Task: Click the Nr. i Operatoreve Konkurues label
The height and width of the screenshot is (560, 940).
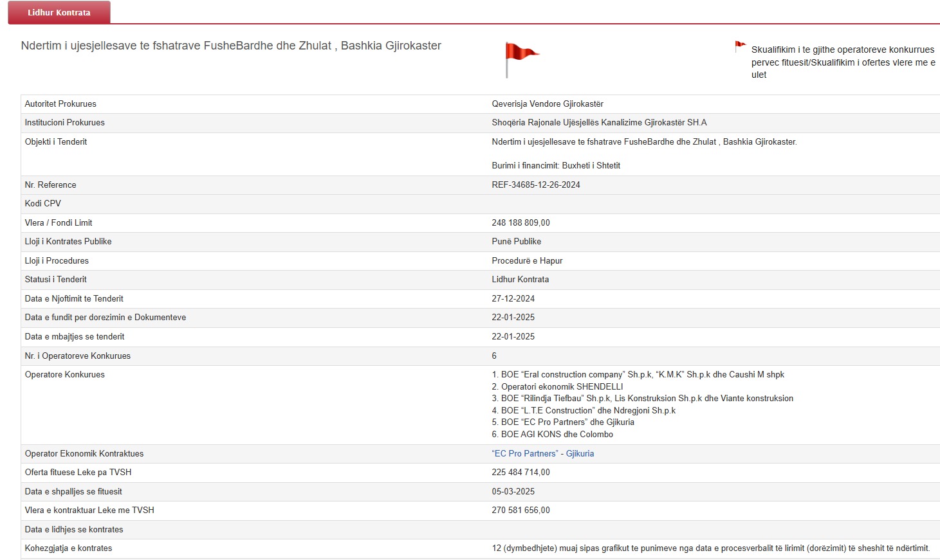Action: click(77, 356)
